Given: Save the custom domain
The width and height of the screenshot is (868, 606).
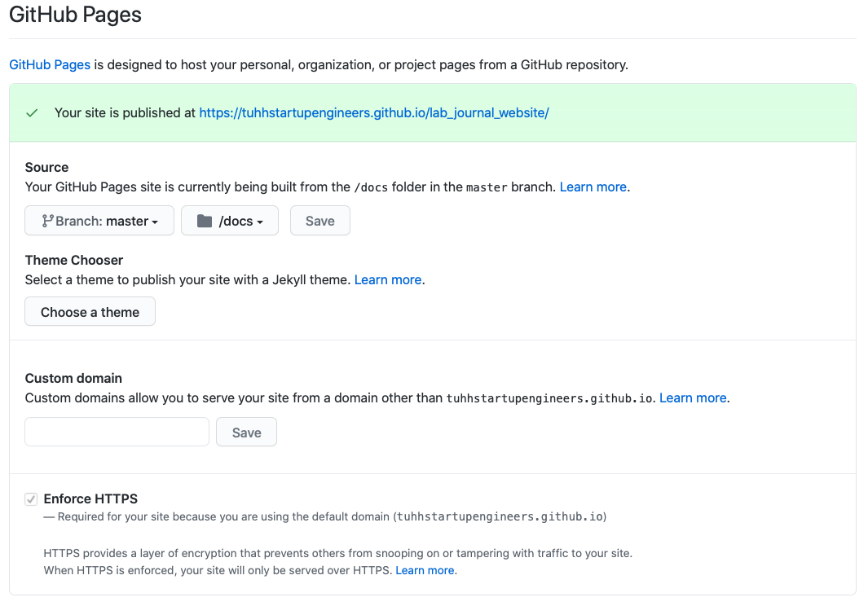Looking at the screenshot, I should tap(246, 433).
